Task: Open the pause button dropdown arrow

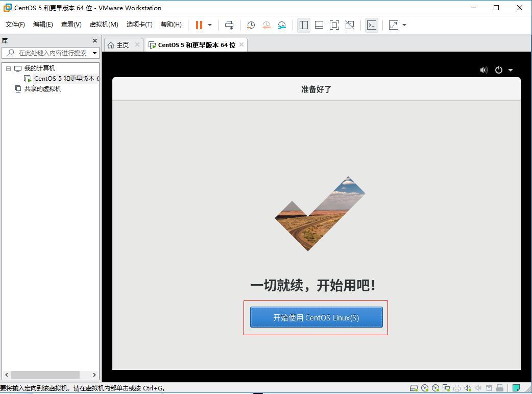Action: pos(209,25)
